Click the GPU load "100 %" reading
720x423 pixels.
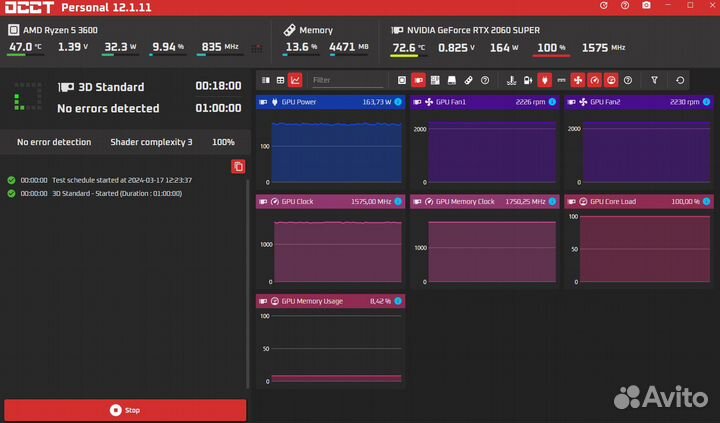click(x=551, y=47)
